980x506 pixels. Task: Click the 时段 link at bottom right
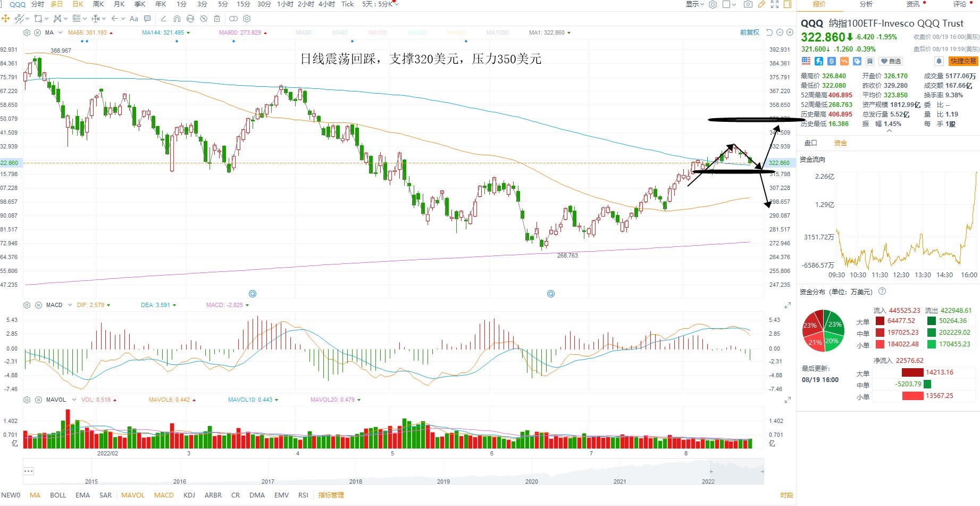[x=786, y=495]
